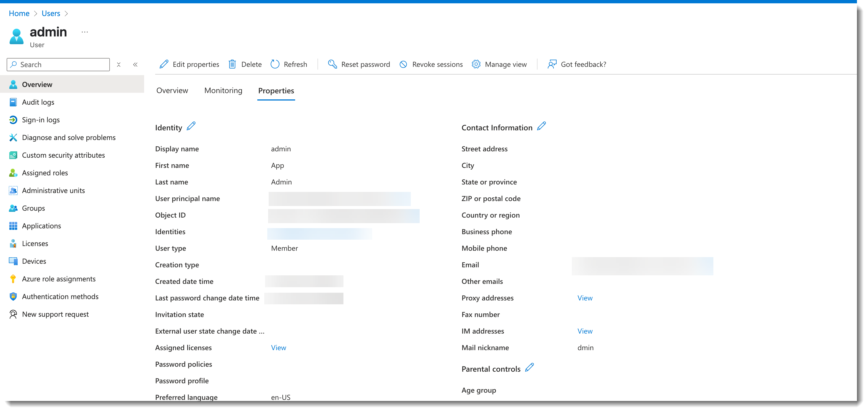Open Proxy addresses View link

pos(585,298)
